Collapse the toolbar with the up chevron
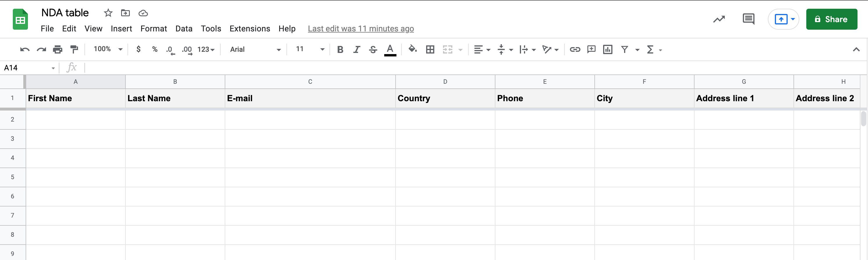The image size is (868, 260). tap(856, 49)
